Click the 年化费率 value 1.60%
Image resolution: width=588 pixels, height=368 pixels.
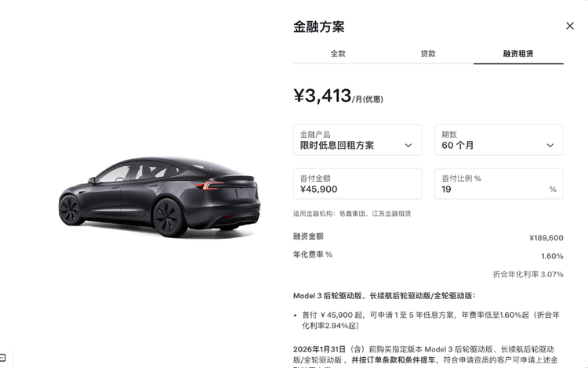552,256
